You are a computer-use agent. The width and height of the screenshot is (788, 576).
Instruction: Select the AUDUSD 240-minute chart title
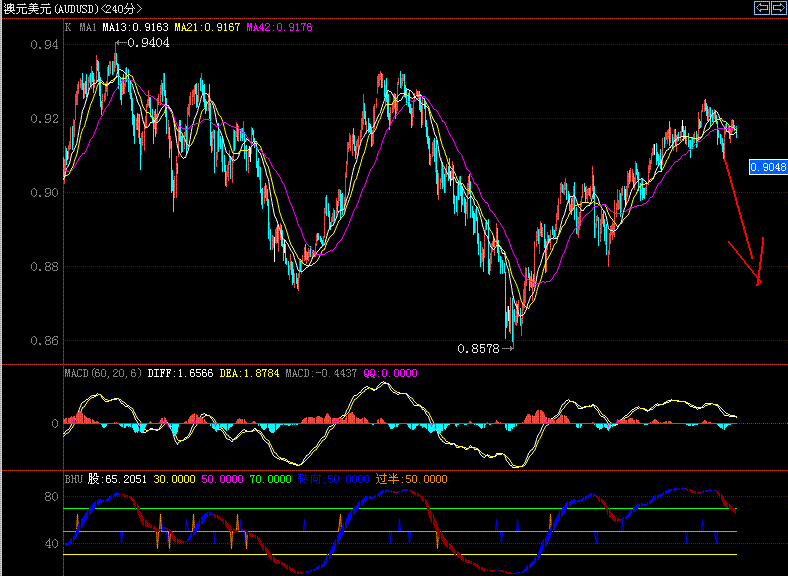(73, 9)
